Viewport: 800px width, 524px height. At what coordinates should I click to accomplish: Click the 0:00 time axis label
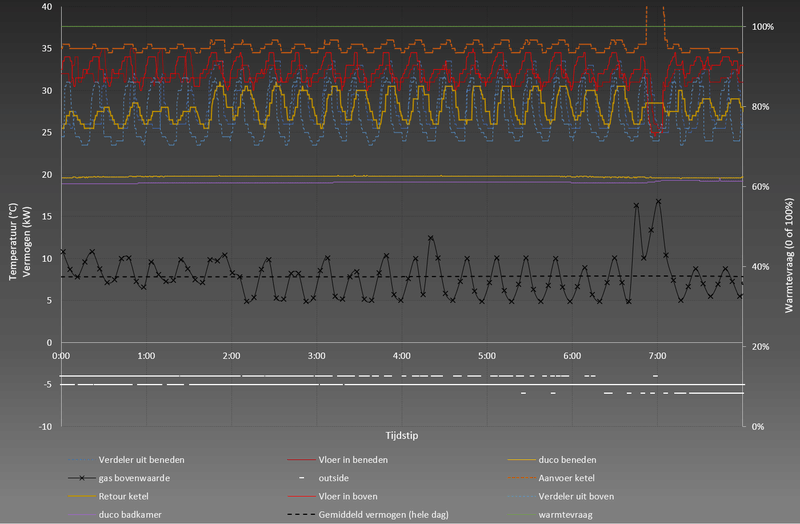[x=60, y=356]
